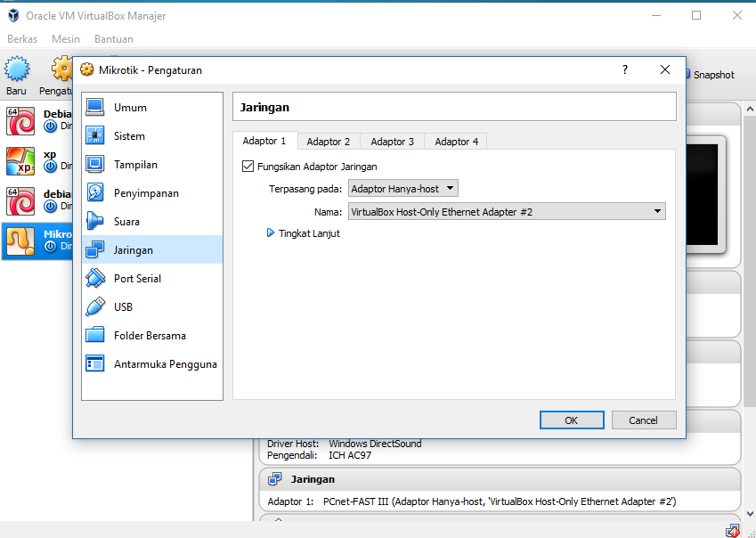Click the Snapshot button in main window
This screenshot has width=756, height=538.
coord(711,75)
